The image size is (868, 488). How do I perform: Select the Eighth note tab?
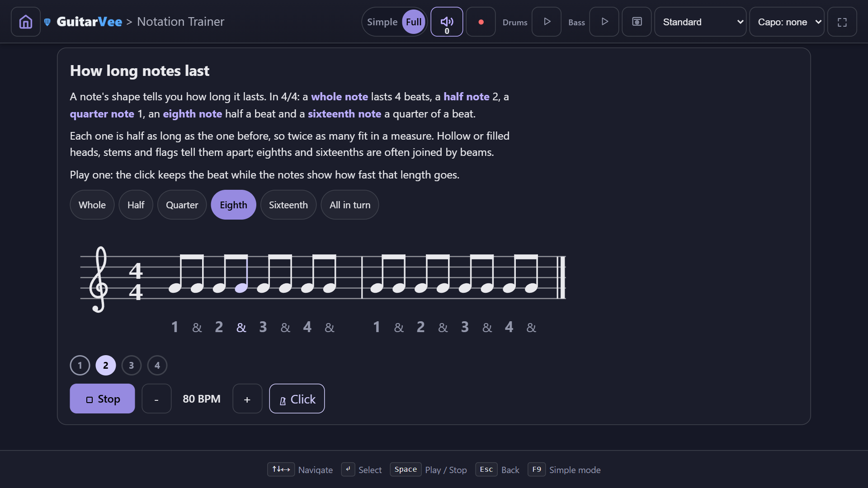tap(233, 205)
